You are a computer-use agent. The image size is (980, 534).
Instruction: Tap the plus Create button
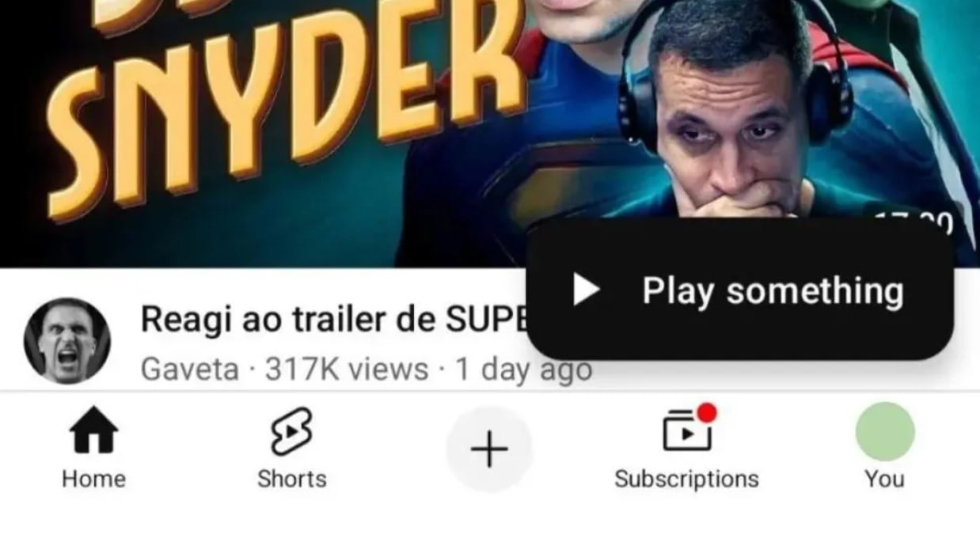[489, 449]
